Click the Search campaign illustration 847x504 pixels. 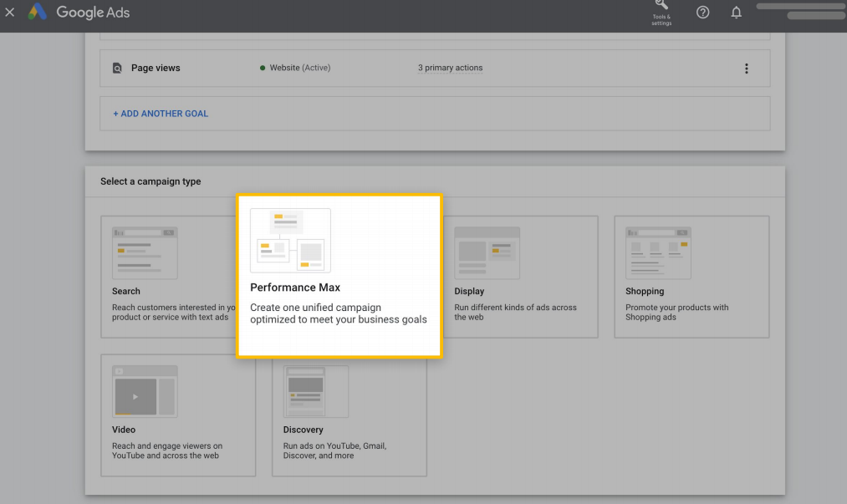(x=145, y=252)
